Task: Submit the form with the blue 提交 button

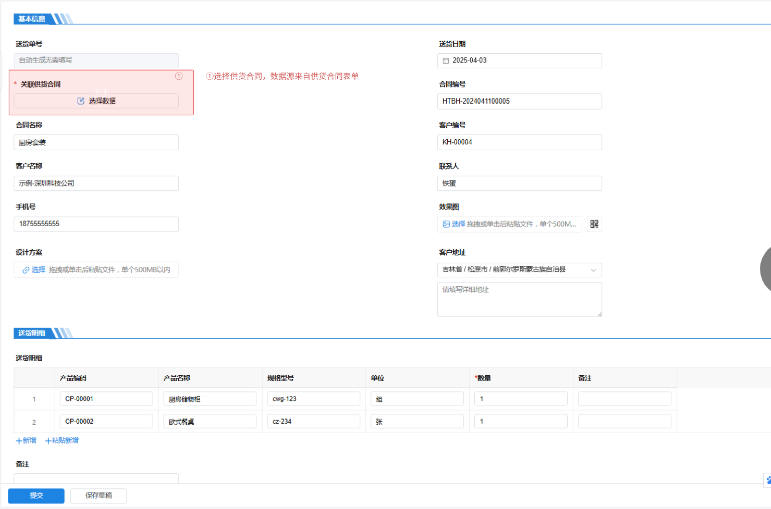Action: (x=36, y=496)
